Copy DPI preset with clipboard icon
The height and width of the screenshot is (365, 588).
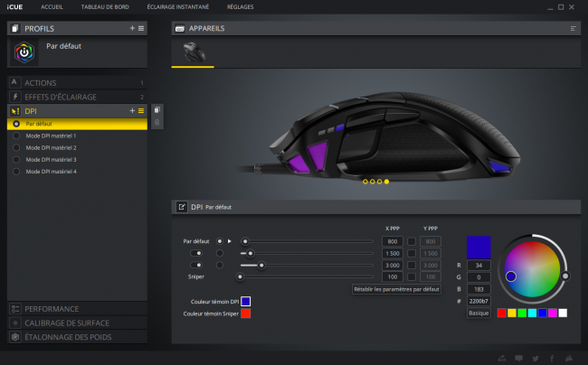point(157,110)
